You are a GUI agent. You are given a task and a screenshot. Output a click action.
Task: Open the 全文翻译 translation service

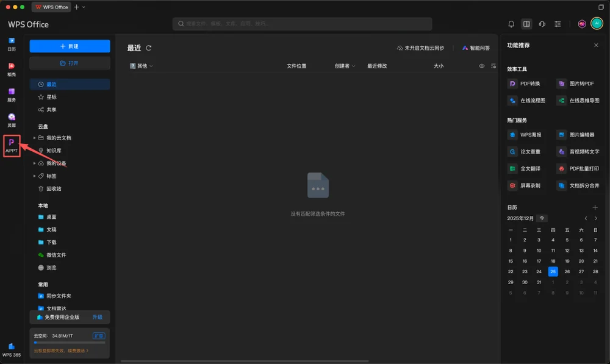pyautogui.click(x=525, y=169)
